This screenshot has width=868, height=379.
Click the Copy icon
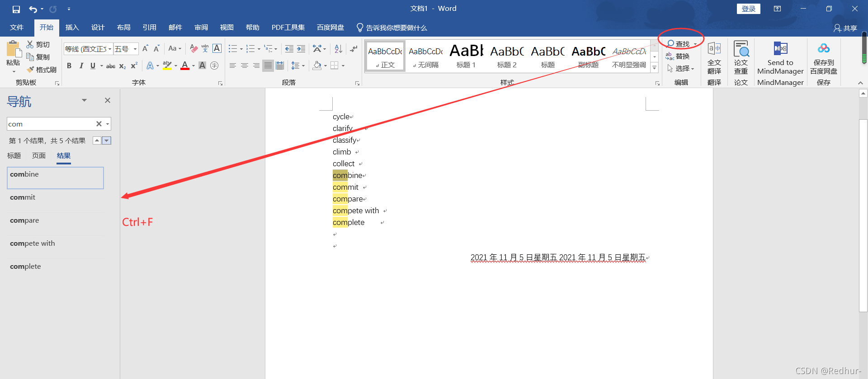pos(30,57)
